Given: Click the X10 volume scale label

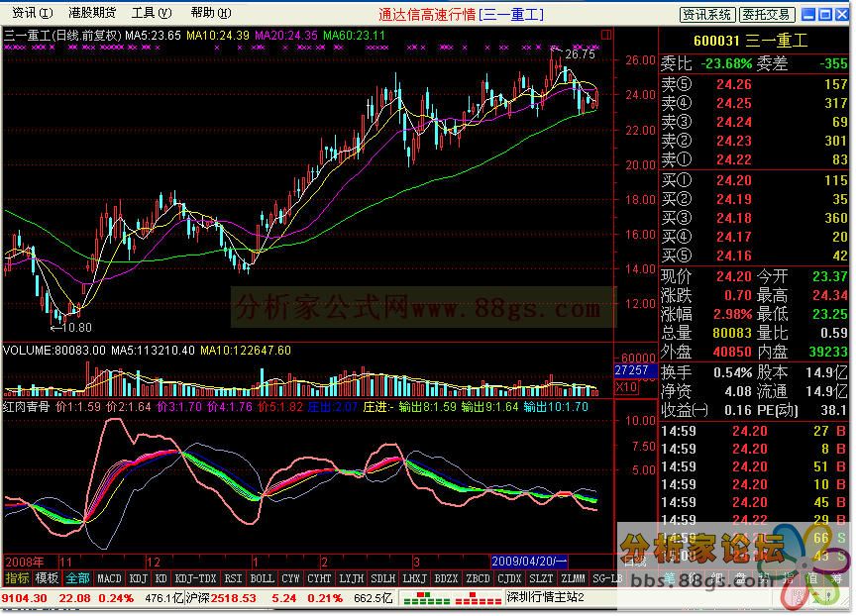Looking at the screenshot, I should (x=626, y=387).
